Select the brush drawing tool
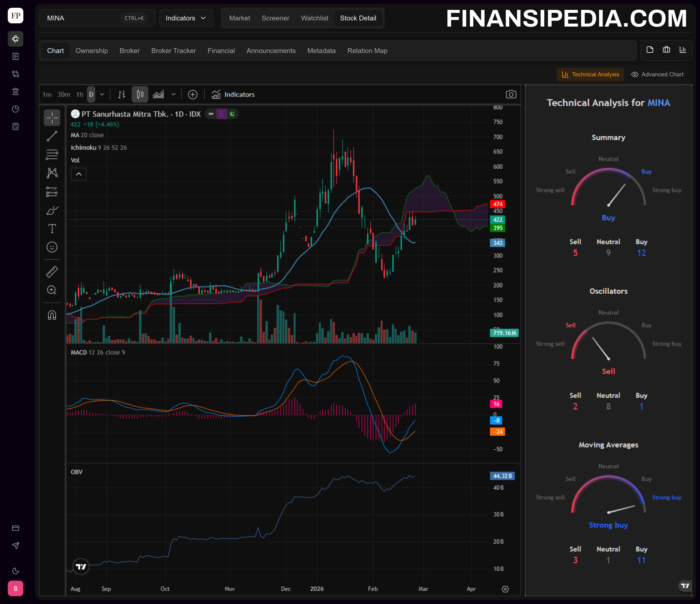Image resolution: width=700 pixels, height=604 pixels. (52, 211)
